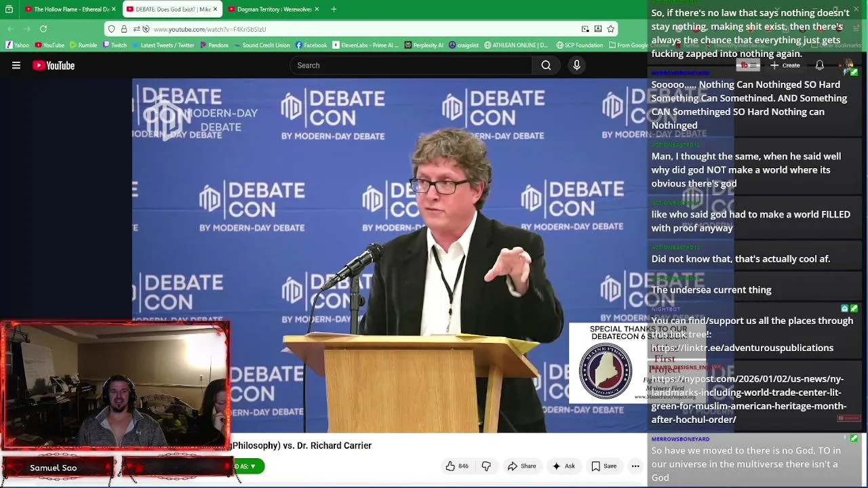The width and height of the screenshot is (868, 488).
Task: Open site permissions icon in address bar
Action: point(136,29)
